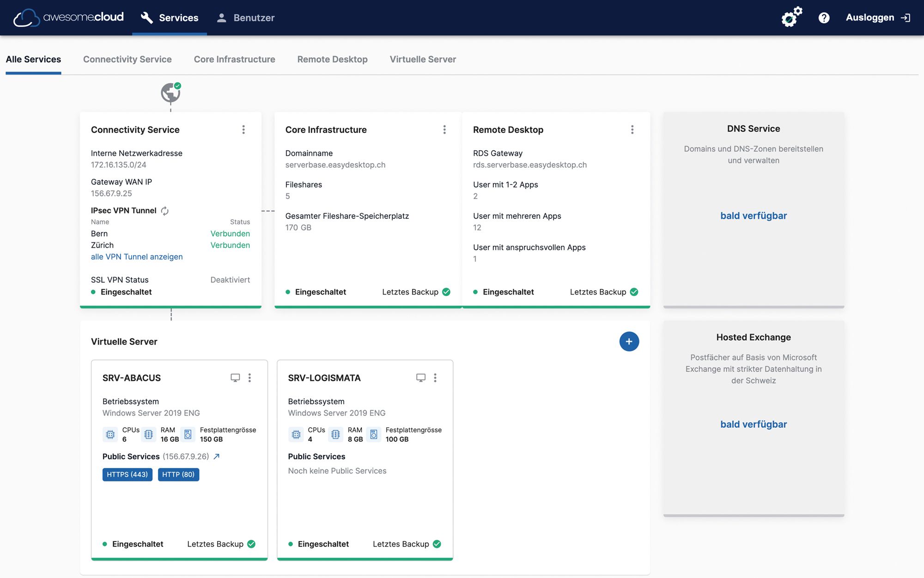
Task: Open Connectivity Service three-dot menu
Action: (x=243, y=129)
